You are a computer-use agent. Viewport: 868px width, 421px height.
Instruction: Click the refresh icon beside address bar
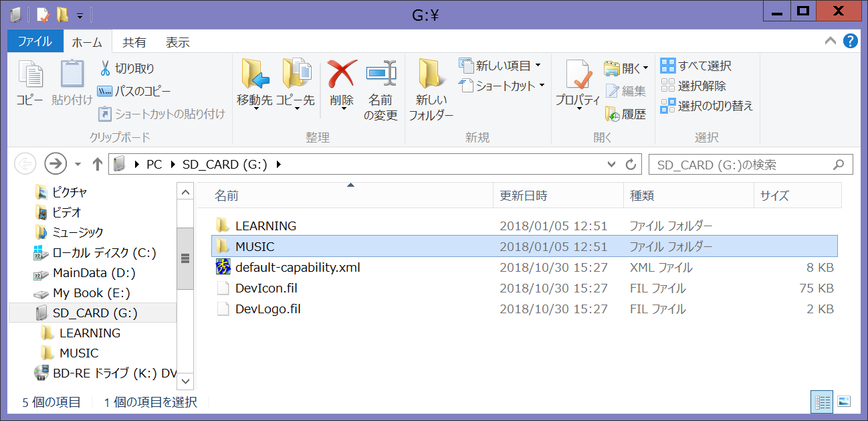tap(629, 164)
